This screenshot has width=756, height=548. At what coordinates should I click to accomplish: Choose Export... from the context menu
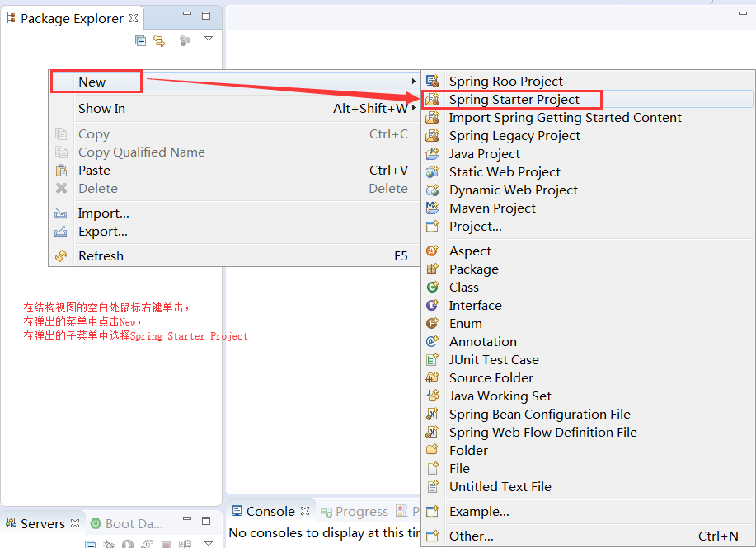235,232
